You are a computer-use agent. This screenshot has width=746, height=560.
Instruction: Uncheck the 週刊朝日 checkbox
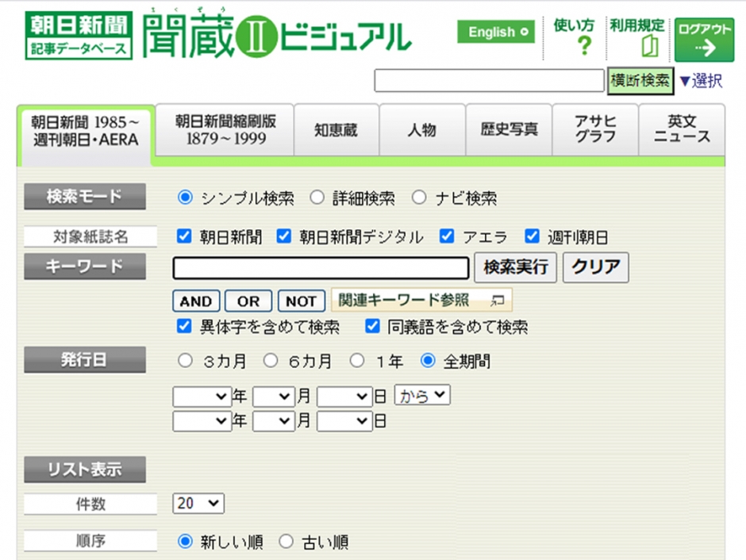pos(532,236)
